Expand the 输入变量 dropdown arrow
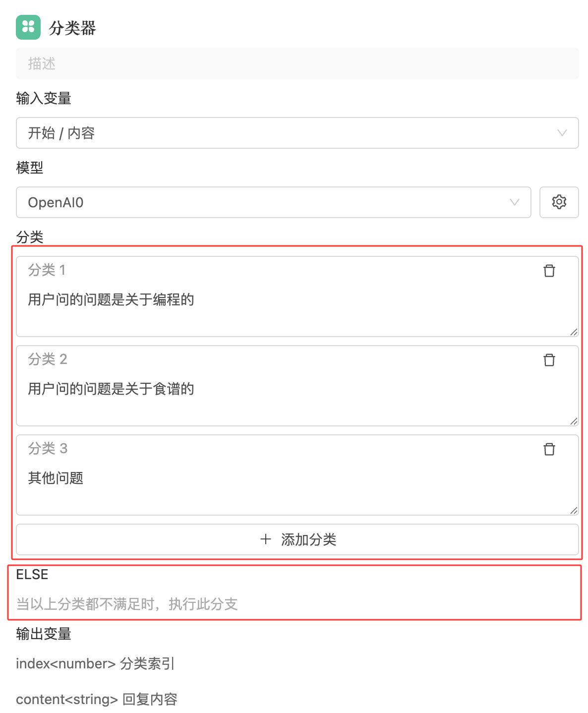This screenshot has height=713, width=588. 562,133
